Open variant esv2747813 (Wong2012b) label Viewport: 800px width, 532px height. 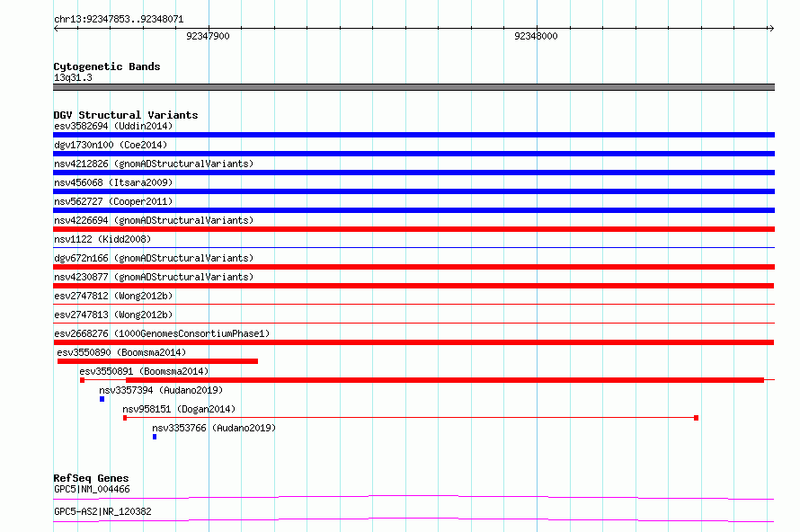tap(113, 315)
